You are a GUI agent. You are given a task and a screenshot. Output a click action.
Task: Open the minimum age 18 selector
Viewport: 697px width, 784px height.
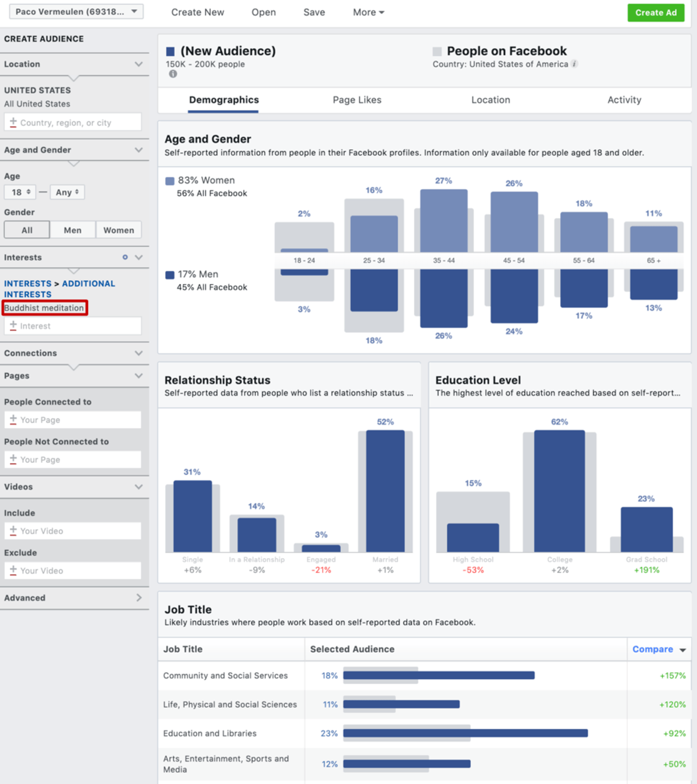(20, 192)
